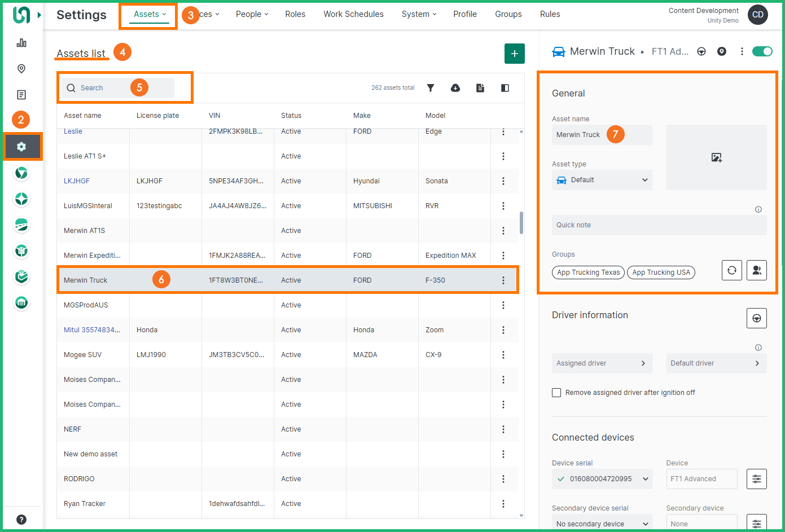Click the assets Search input field
Screen dimensions: 785x532
[x=119, y=88]
